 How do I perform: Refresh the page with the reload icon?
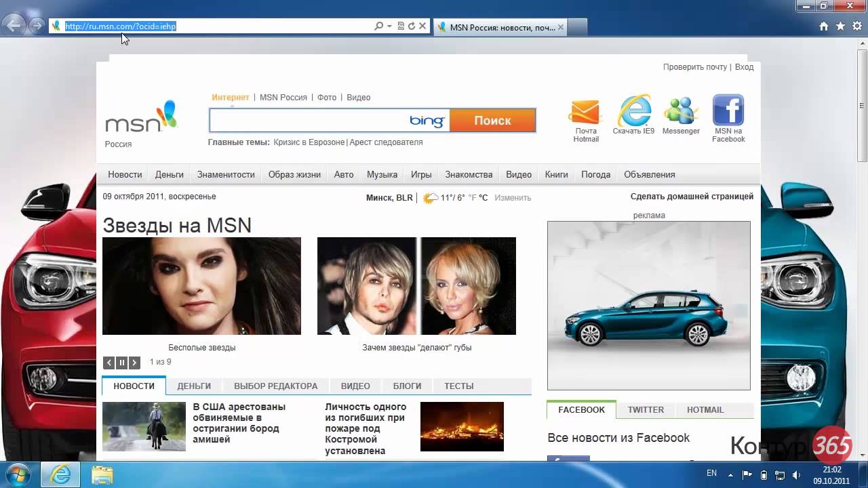(411, 26)
